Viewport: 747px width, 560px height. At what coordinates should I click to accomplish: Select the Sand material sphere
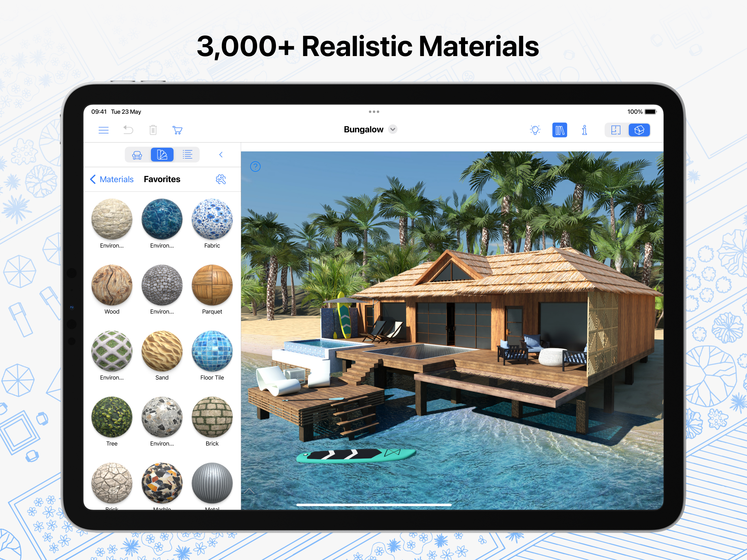point(162,351)
